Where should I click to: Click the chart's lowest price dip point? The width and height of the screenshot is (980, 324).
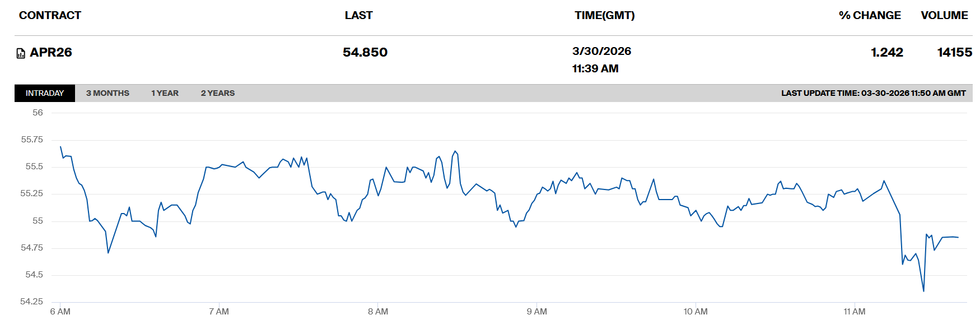pos(923,291)
